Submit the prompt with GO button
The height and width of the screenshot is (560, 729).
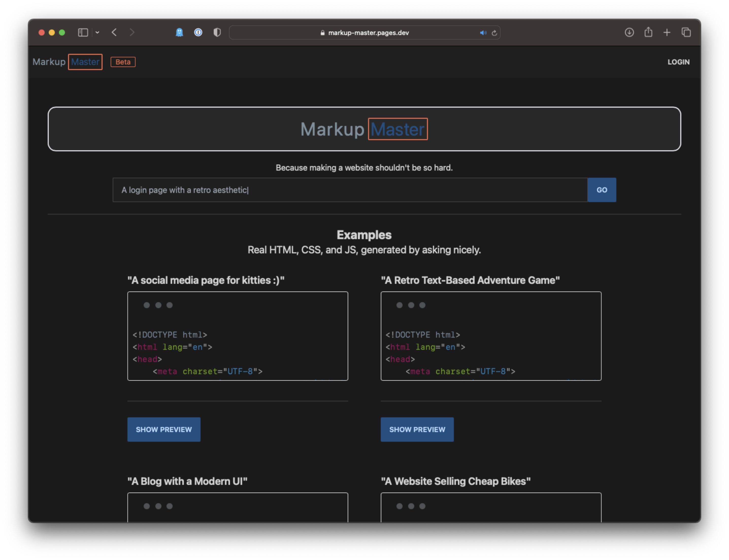point(602,190)
